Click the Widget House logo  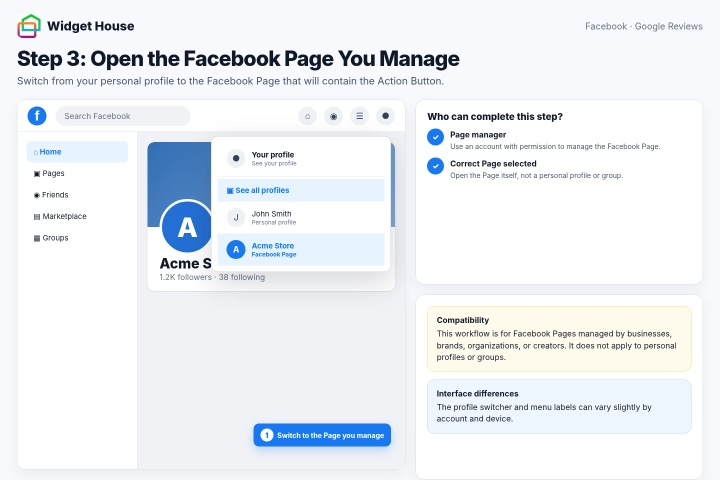coord(29,26)
